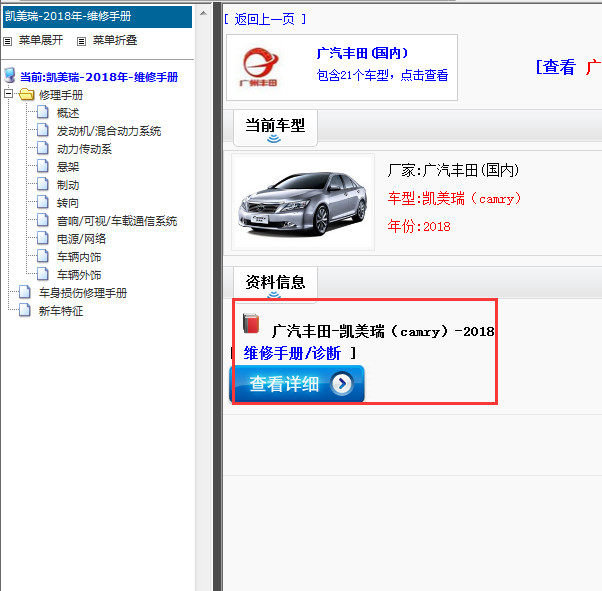The height and width of the screenshot is (591, 602).
Task: Click the 车型:凯美瑞(camry) text
Action: pos(455,199)
